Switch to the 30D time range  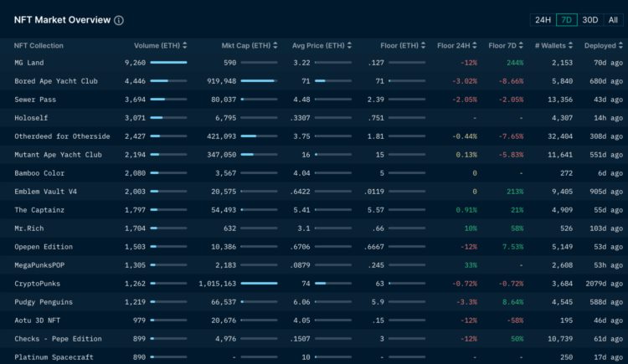pos(590,19)
